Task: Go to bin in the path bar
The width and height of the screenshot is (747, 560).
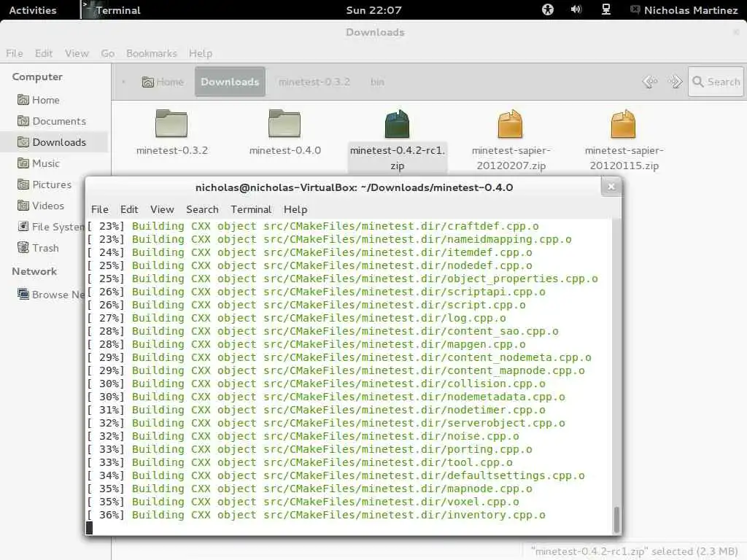Action: click(x=377, y=82)
